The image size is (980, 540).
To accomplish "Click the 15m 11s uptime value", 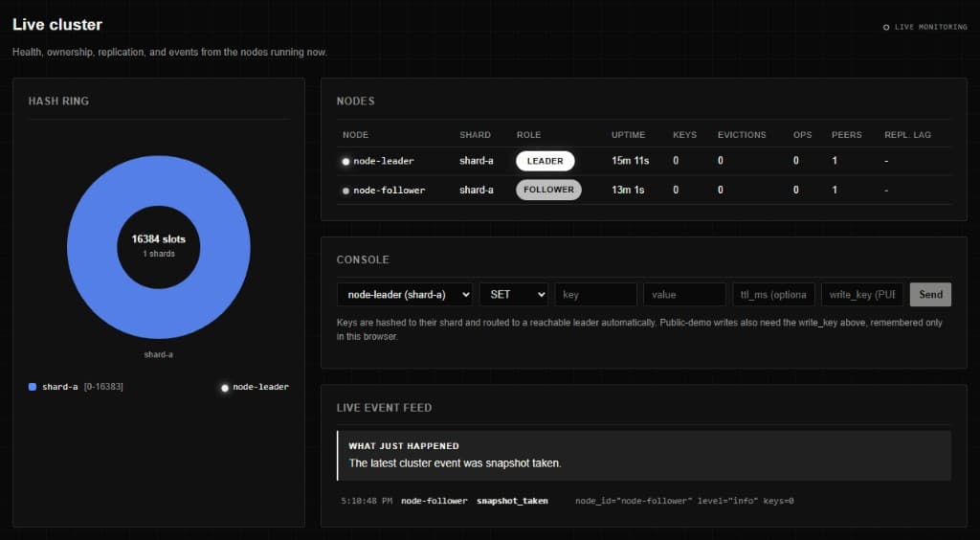I will click(631, 161).
